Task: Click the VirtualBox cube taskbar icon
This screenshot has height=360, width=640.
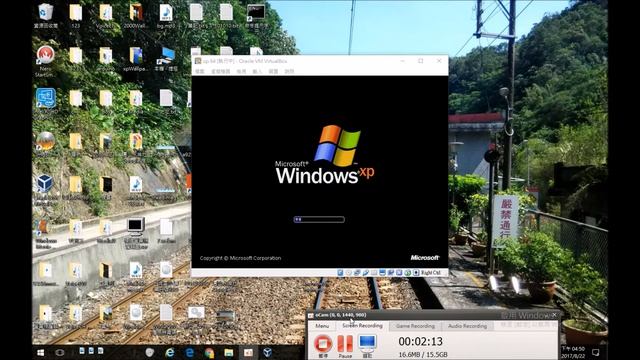Action: click(x=268, y=353)
